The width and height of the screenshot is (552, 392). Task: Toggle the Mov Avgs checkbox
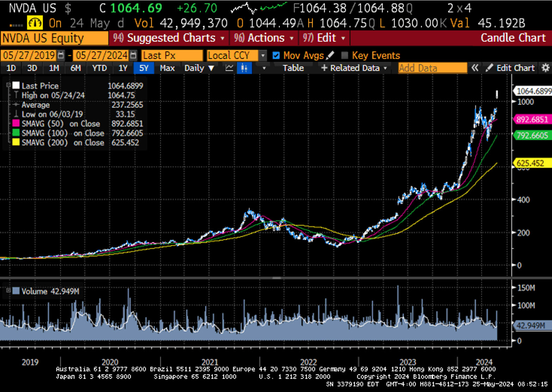click(276, 55)
